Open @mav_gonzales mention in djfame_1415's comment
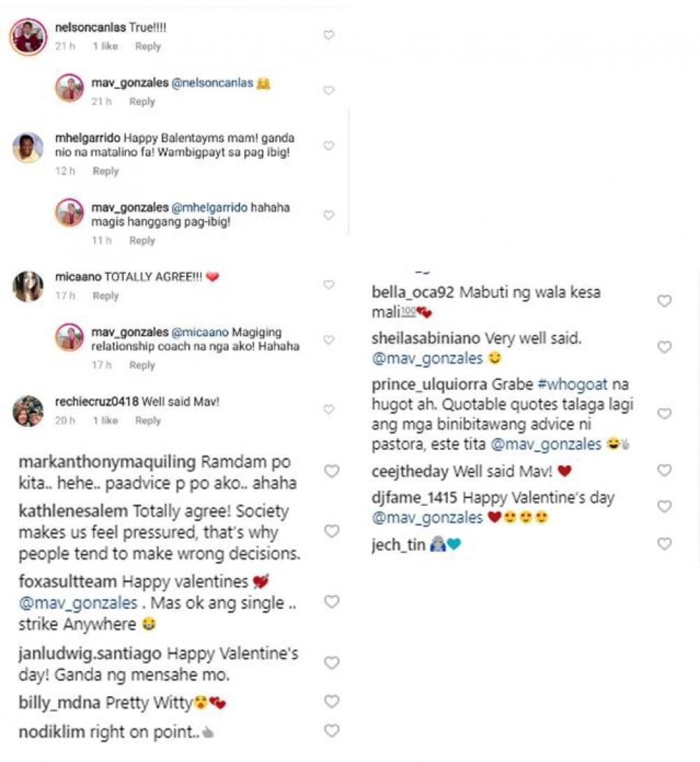 427,518
